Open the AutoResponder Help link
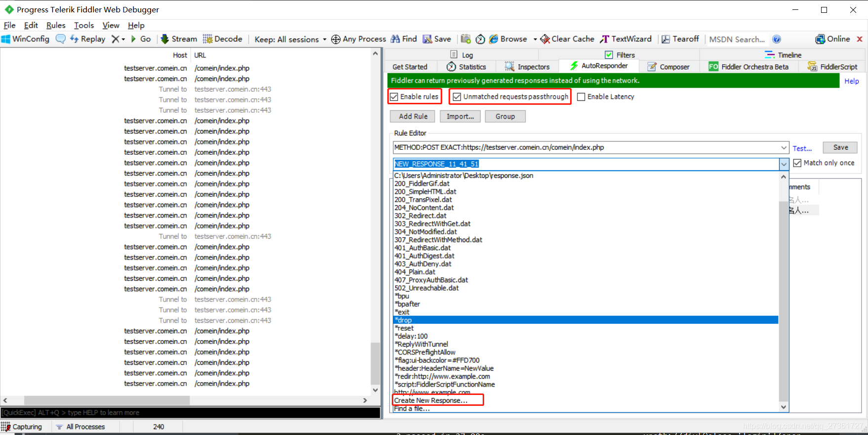This screenshot has height=435, width=868. [851, 81]
